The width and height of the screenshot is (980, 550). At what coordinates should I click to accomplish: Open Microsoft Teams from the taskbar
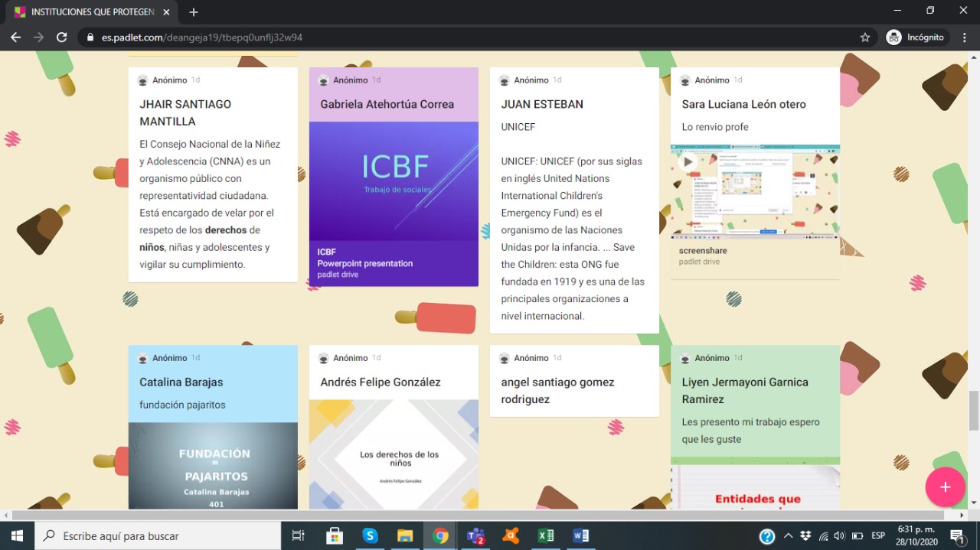coord(475,535)
